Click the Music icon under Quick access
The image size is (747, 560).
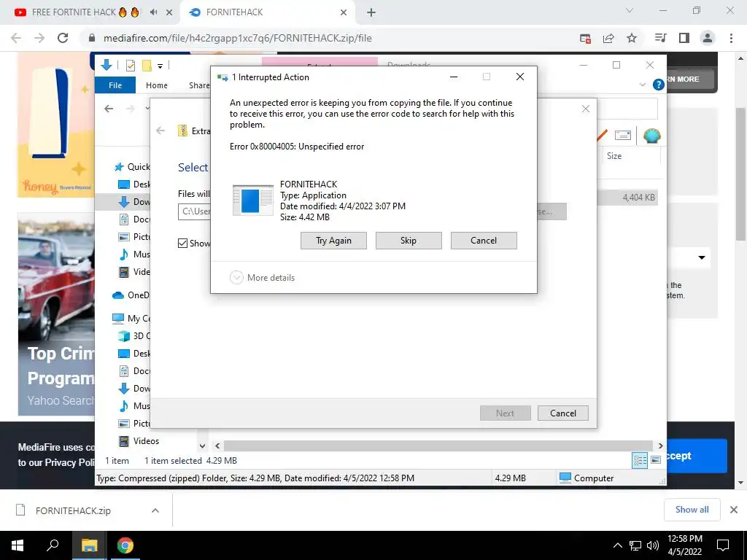[x=124, y=254]
